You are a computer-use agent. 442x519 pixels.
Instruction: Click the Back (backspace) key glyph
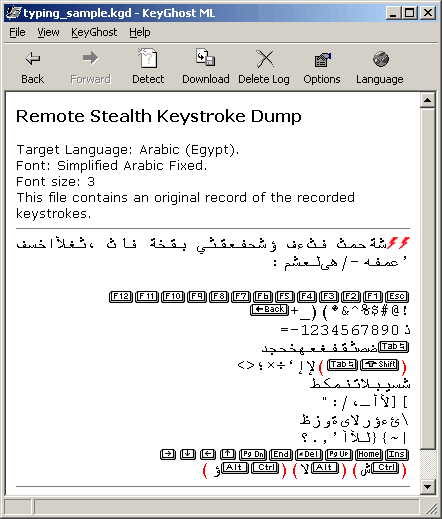(269, 310)
